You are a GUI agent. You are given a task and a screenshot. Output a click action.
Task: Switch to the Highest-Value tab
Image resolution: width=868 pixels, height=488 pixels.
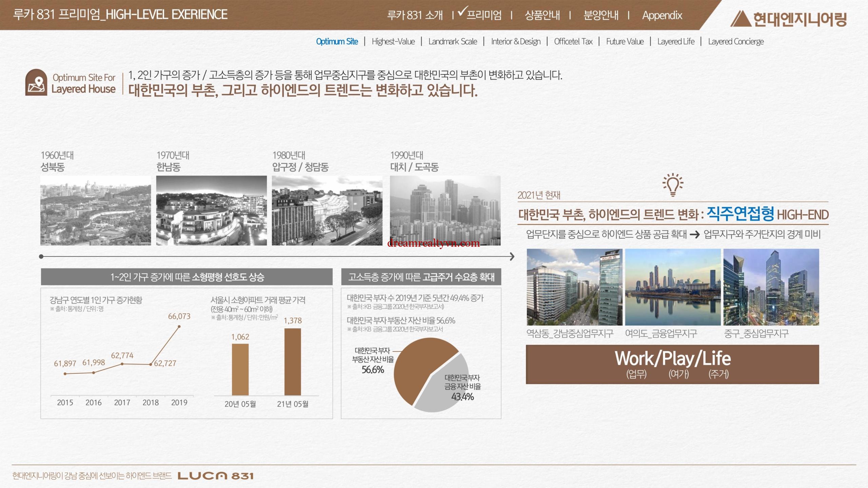[393, 42]
